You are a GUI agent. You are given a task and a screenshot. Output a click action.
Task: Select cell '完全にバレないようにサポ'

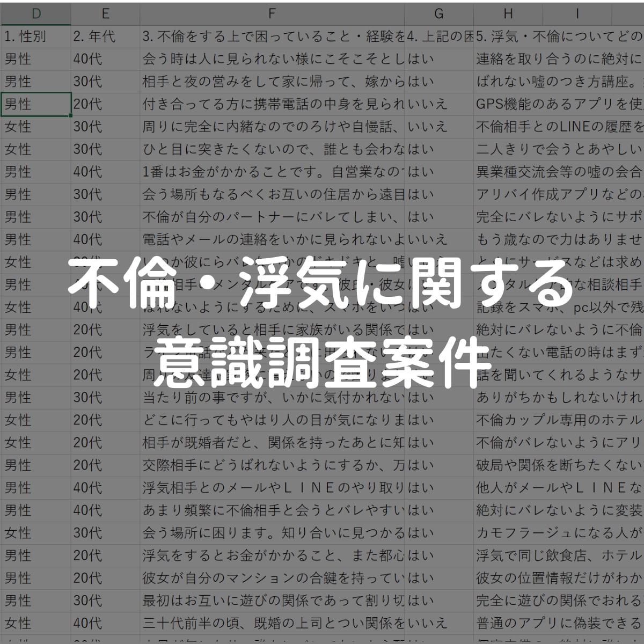(559, 217)
